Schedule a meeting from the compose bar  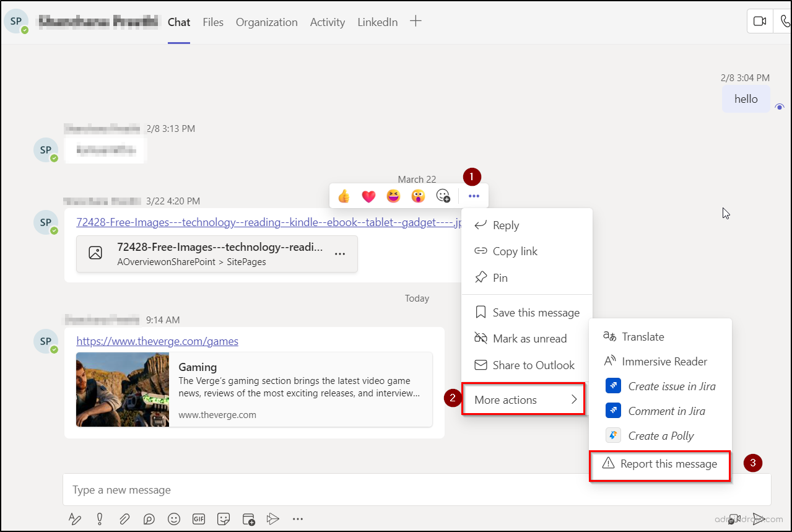(x=248, y=519)
